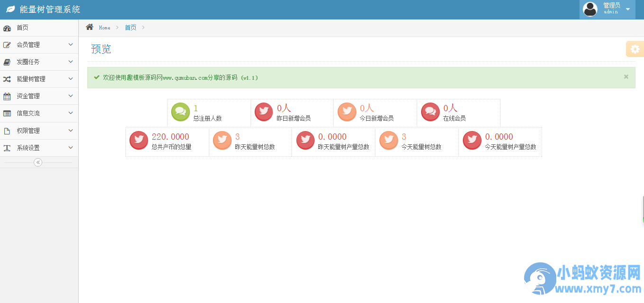Viewport: 644px width, 303px height.
Task: Click the 今日新增会员 label
Action: [x=377, y=118]
